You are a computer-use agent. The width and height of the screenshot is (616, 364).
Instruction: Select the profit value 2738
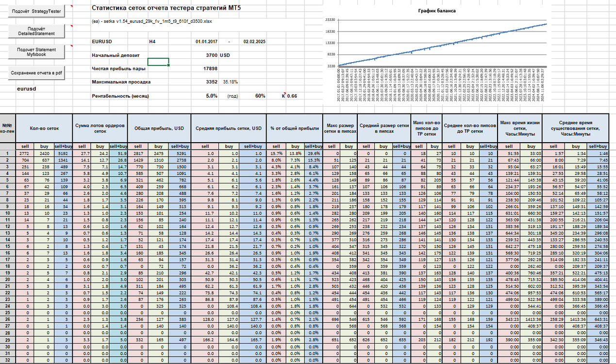click(x=180, y=159)
